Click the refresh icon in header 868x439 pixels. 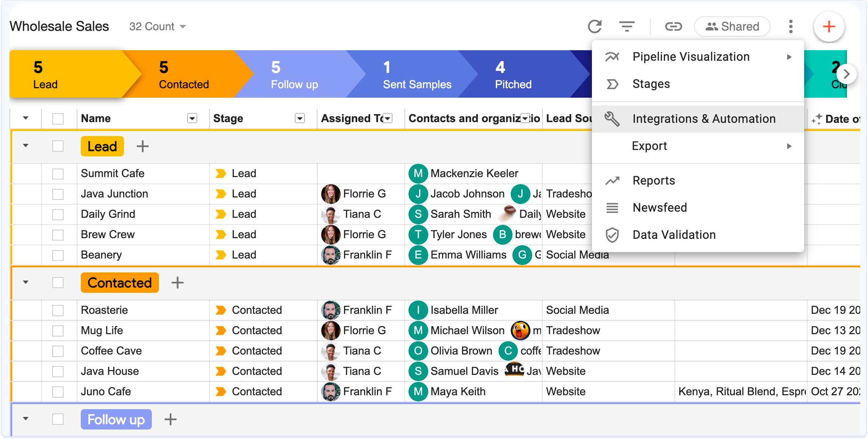pyautogui.click(x=595, y=26)
